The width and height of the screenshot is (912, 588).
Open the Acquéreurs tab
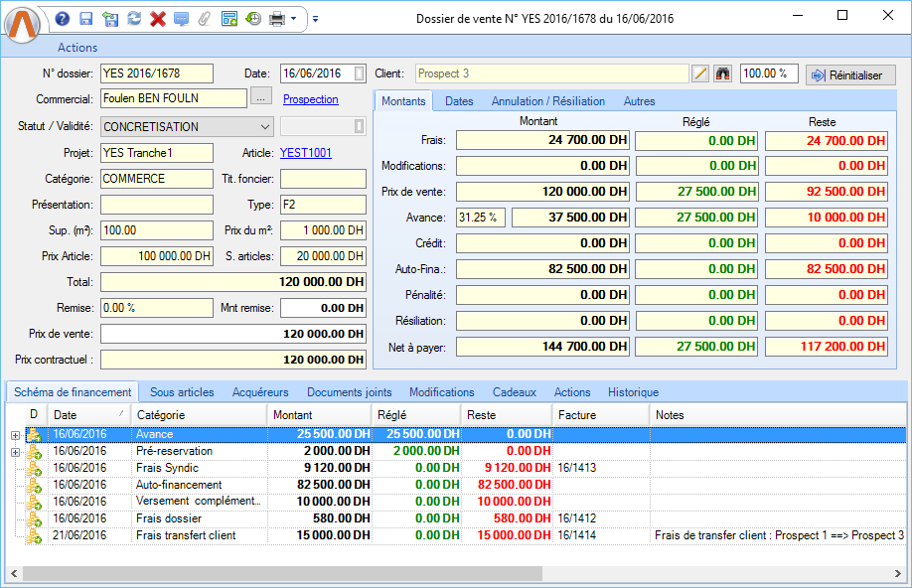coord(260,392)
